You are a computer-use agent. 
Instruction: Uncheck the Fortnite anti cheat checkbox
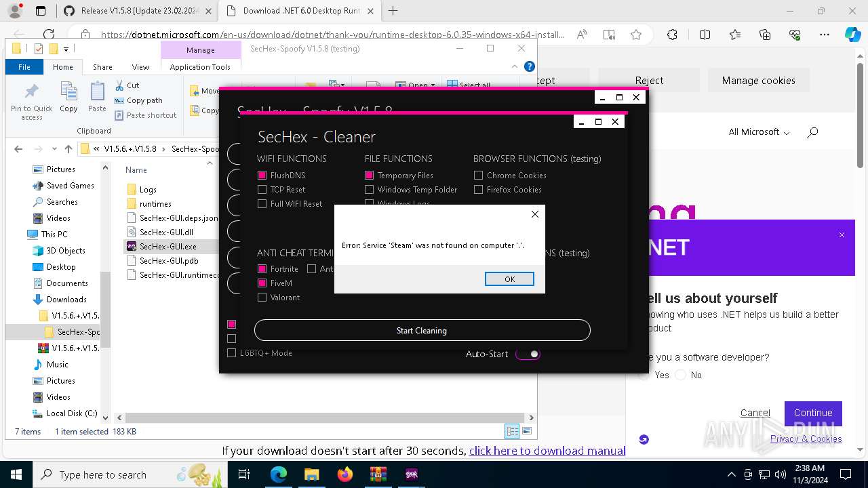click(262, 269)
